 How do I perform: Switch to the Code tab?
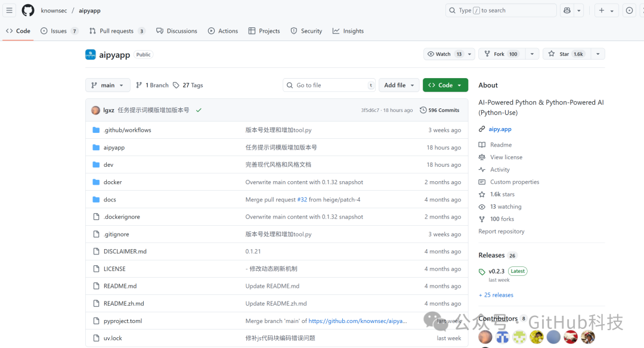18,31
